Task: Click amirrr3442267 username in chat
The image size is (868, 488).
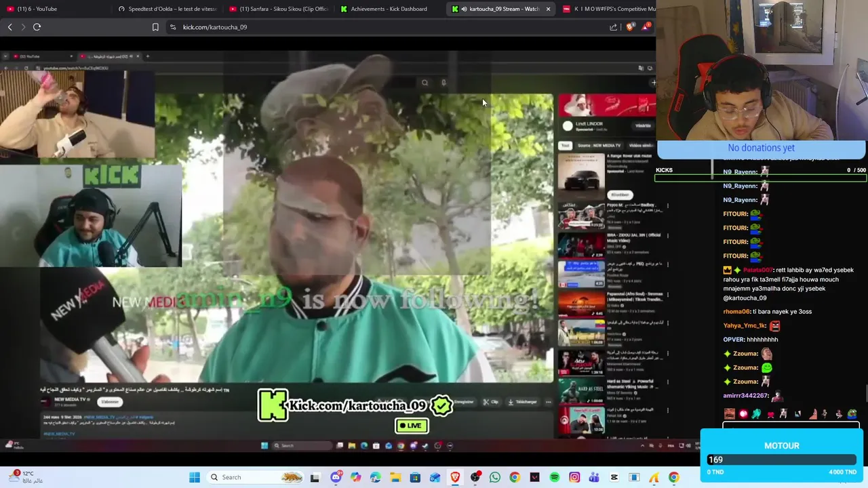Action: [x=745, y=395]
